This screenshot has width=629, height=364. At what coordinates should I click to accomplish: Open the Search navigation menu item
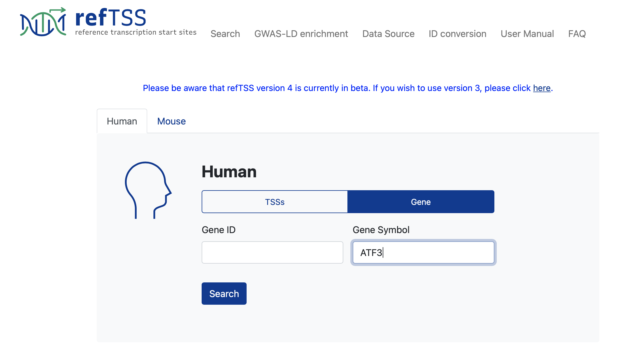[225, 34]
